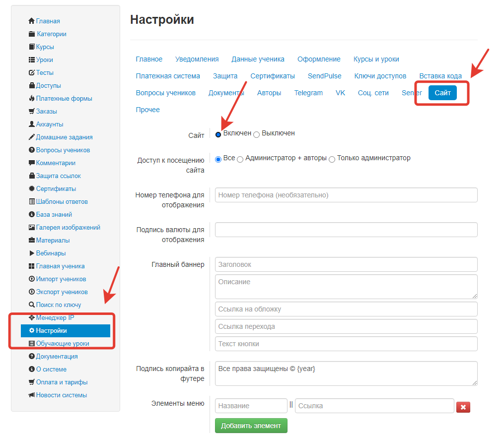The height and width of the screenshot is (434, 504).
Task: Click the cart icon beside Заказы
Action: [x=32, y=111]
